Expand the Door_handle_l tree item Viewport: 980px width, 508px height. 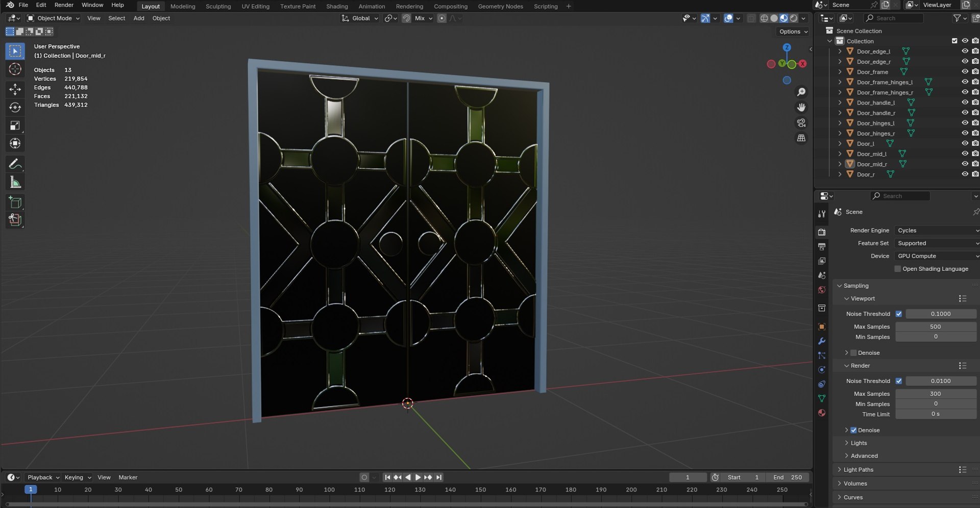(x=840, y=103)
